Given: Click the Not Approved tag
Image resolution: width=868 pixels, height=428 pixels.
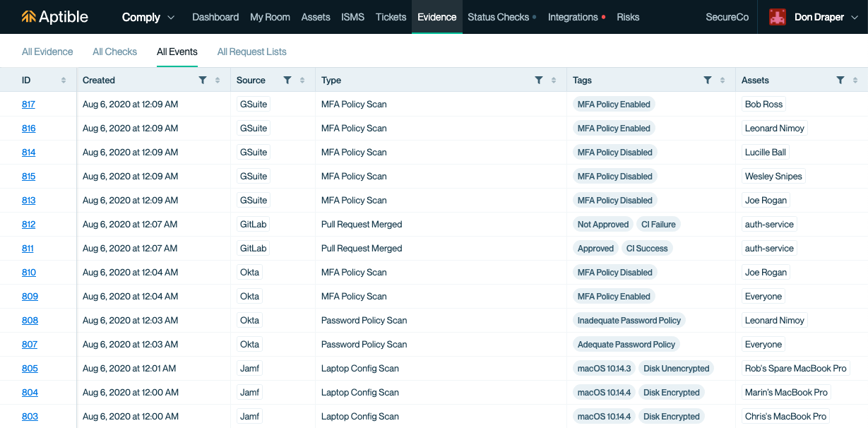Looking at the screenshot, I should pos(603,225).
